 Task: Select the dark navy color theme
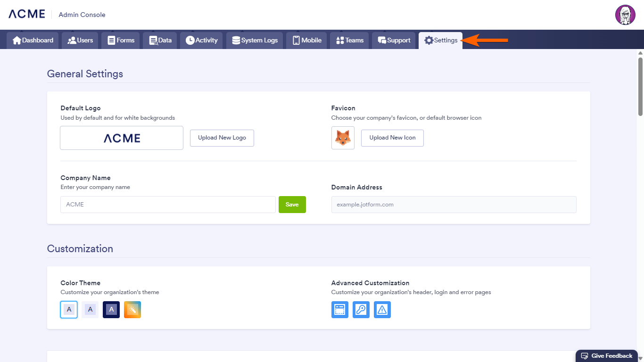tap(111, 310)
